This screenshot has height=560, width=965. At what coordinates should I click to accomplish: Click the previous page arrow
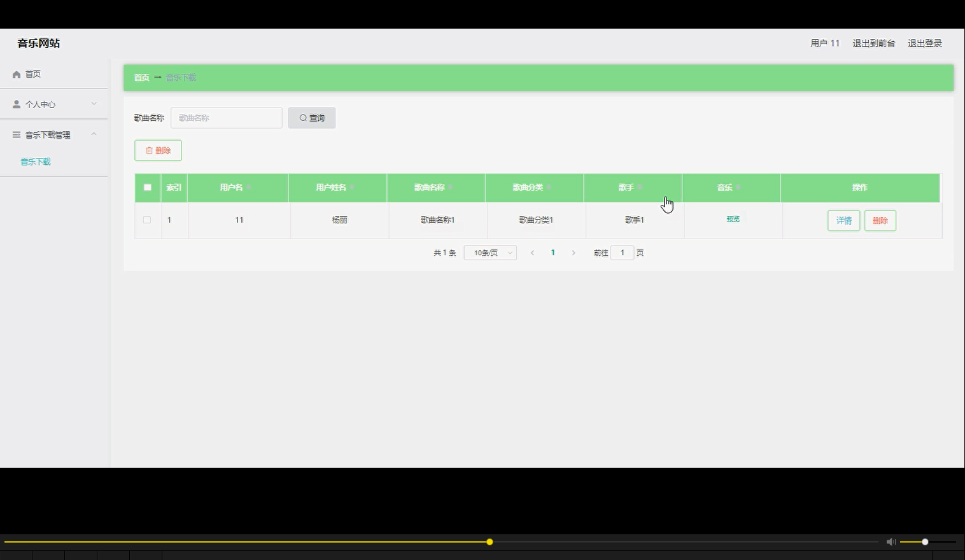[x=532, y=253]
